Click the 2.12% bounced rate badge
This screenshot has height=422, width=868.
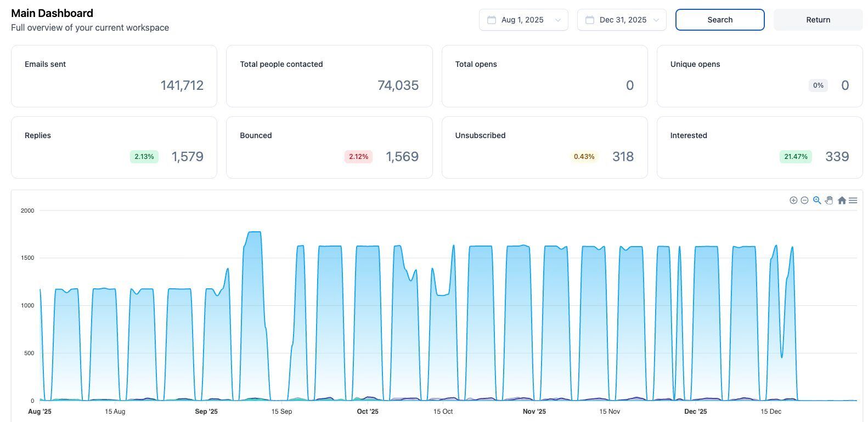click(358, 157)
